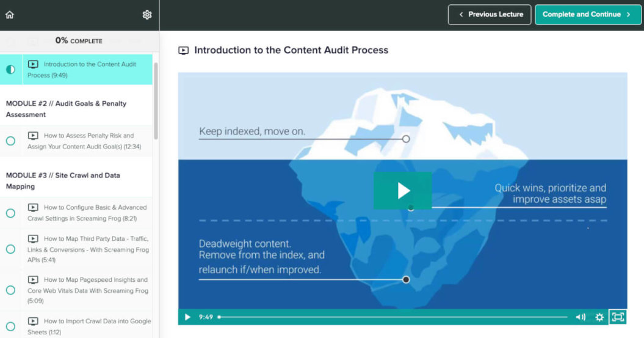Click the home icon in top bar
The width and height of the screenshot is (644, 338).
(9, 15)
